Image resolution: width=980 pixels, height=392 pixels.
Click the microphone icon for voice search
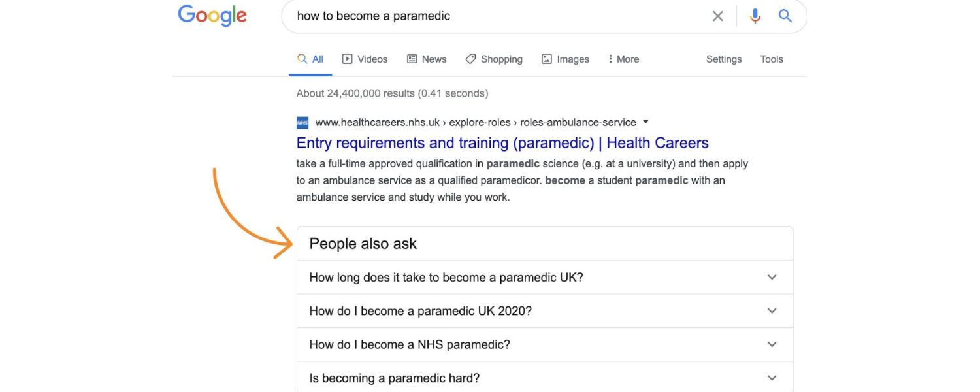tap(755, 16)
